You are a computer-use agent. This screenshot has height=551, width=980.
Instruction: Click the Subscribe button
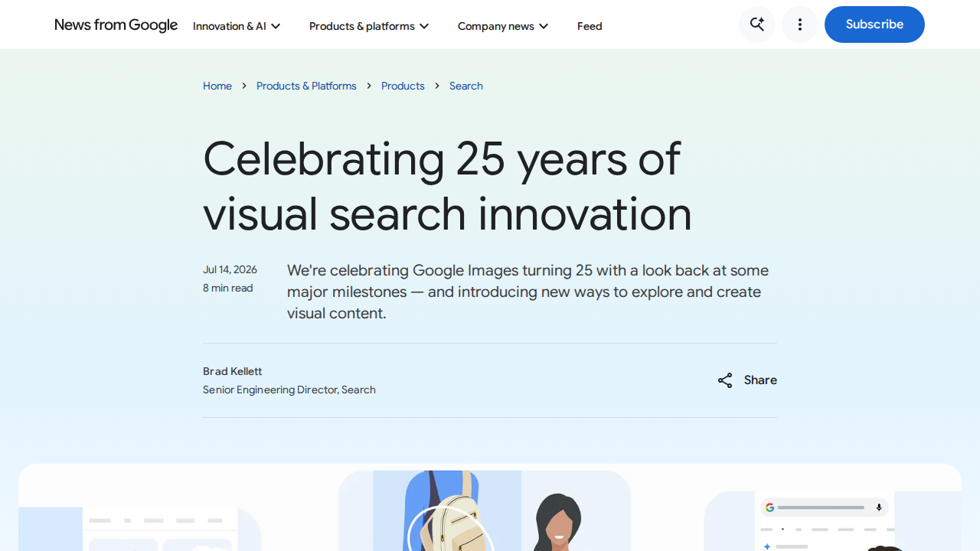click(x=874, y=24)
